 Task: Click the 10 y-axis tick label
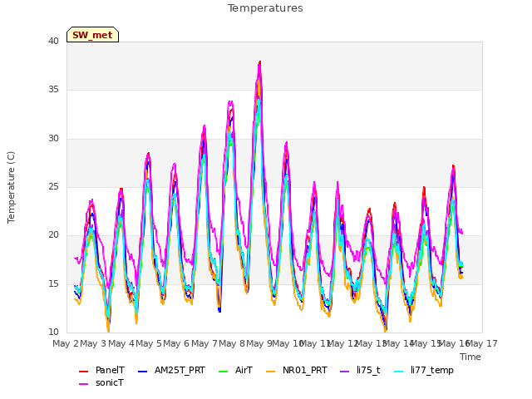click(53, 332)
